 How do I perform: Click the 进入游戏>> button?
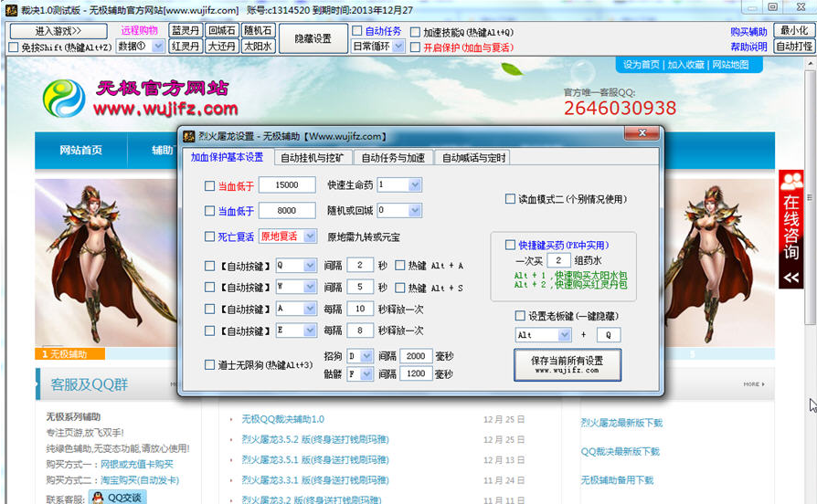58,31
